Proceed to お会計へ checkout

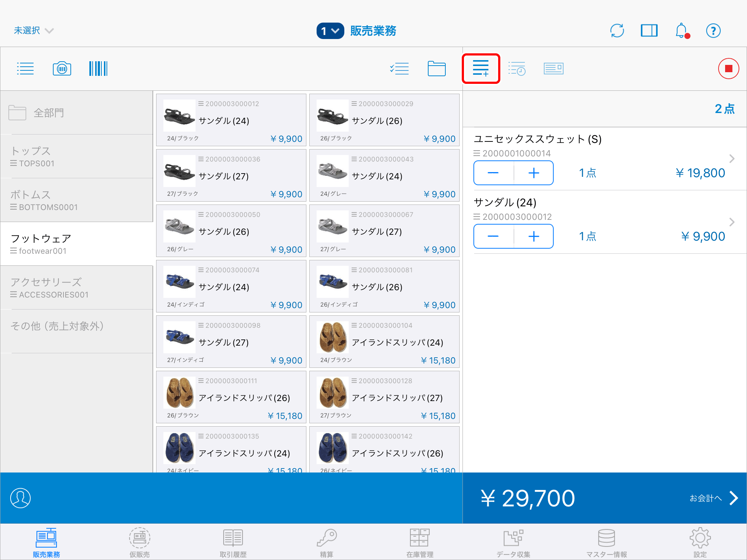click(713, 498)
